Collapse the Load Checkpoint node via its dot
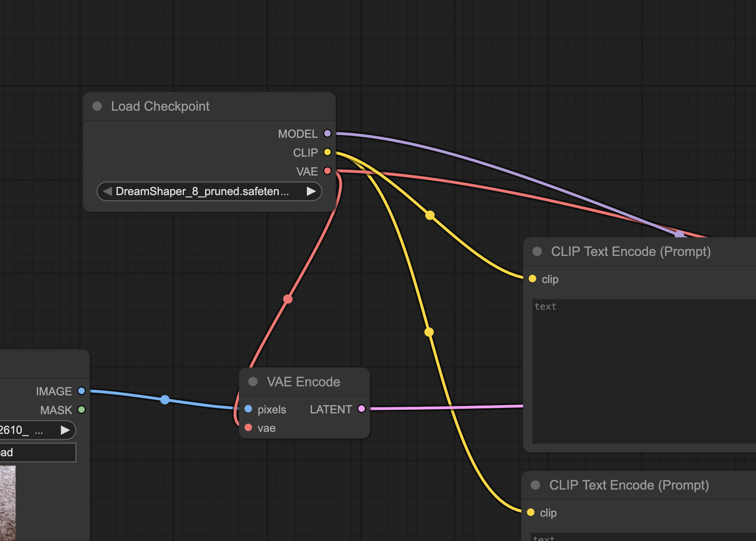This screenshot has height=541, width=756. point(97,106)
